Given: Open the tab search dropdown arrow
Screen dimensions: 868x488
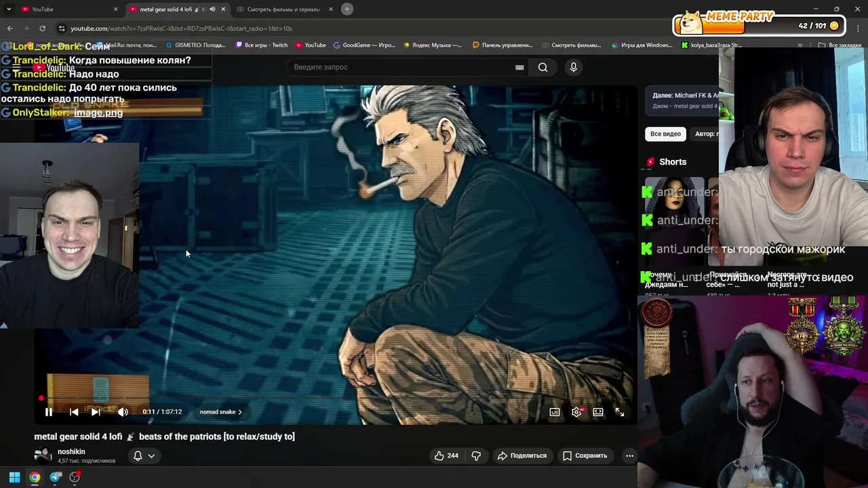Looking at the screenshot, I should (9, 9).
